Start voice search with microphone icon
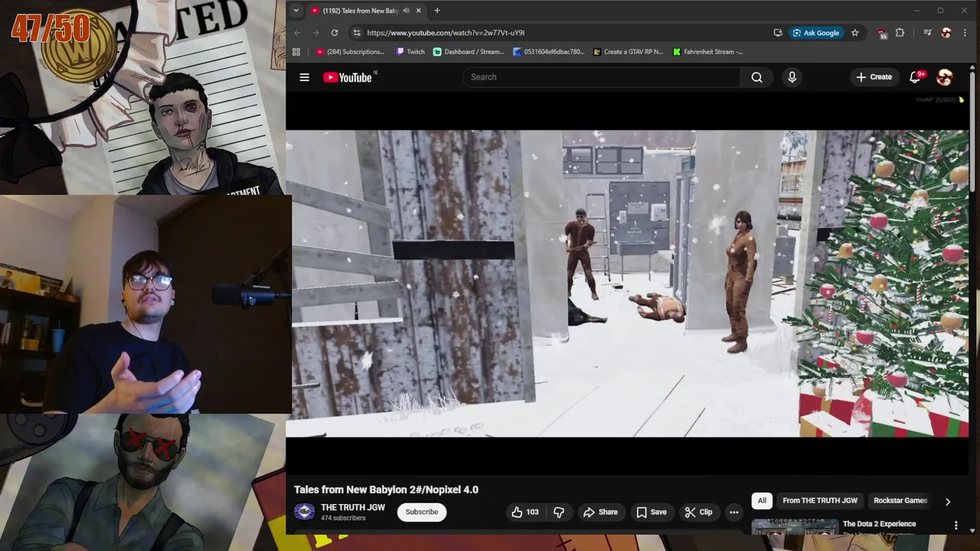Screen dimensions: 980x551 [792, 77]
